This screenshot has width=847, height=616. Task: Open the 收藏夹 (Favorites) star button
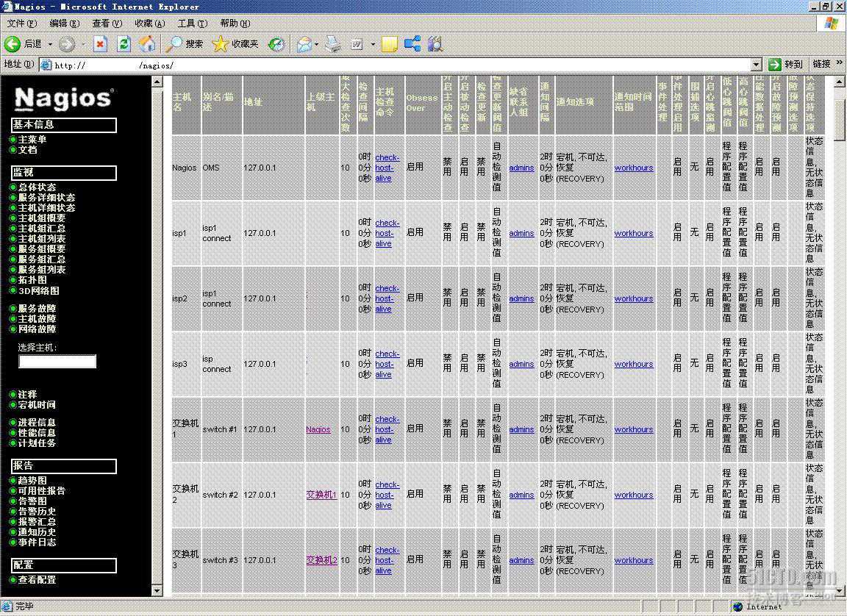coord(235,45)
